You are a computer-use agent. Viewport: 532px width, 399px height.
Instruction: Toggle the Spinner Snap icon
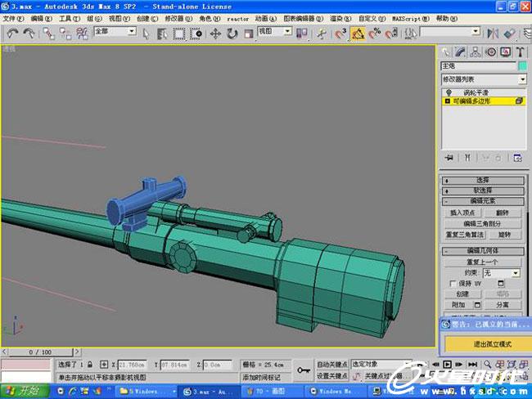(391, 34)
